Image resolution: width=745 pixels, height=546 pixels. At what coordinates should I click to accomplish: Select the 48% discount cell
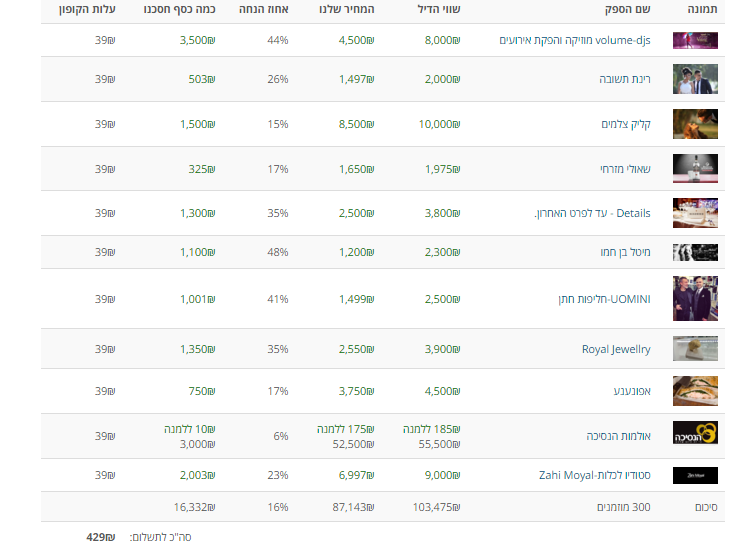tap(277, 252)
